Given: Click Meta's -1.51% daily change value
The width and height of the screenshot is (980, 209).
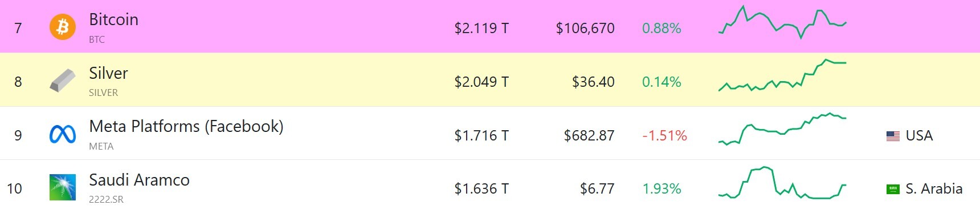Looking at the screenshot, I should pyautogui.click(x=664, y=135).
